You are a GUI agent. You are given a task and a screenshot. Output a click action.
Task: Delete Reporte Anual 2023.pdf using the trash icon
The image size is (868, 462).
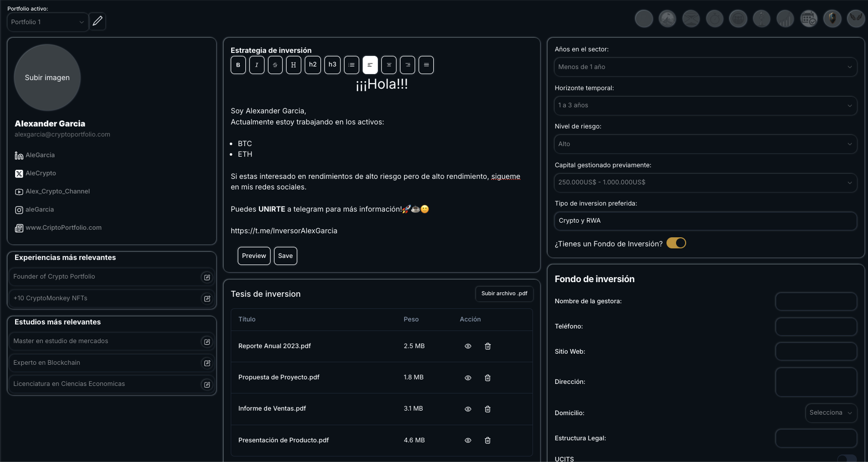pyautogui.click(x=488, y=346)
